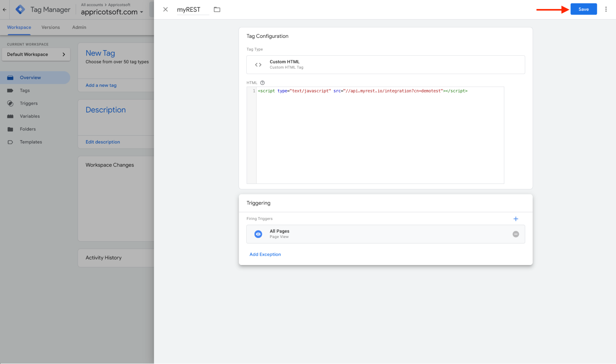Open Variables in the sidebar

[x=30, y=116]
